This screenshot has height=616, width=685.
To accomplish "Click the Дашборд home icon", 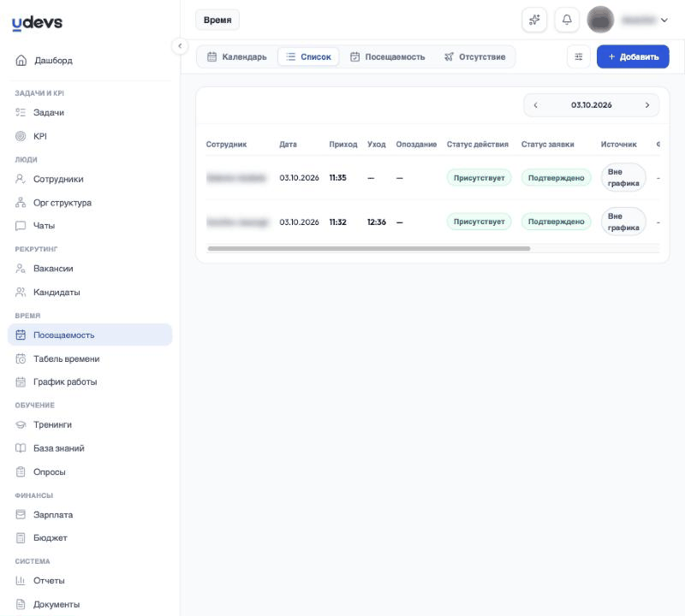I will (x=21, y=60).
